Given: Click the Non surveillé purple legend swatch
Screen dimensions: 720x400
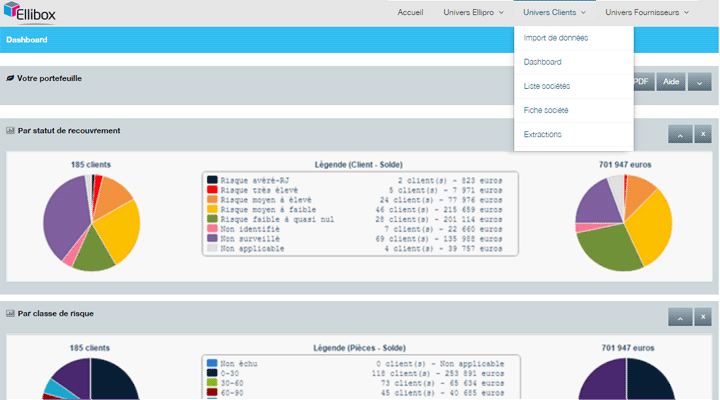Looking at the screenshot, I should 212,238.
